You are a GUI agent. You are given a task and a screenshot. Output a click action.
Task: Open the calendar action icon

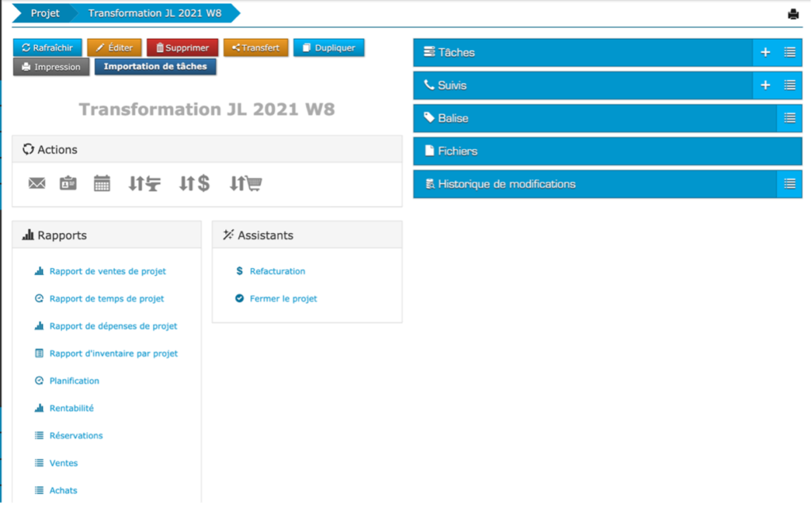101,184
